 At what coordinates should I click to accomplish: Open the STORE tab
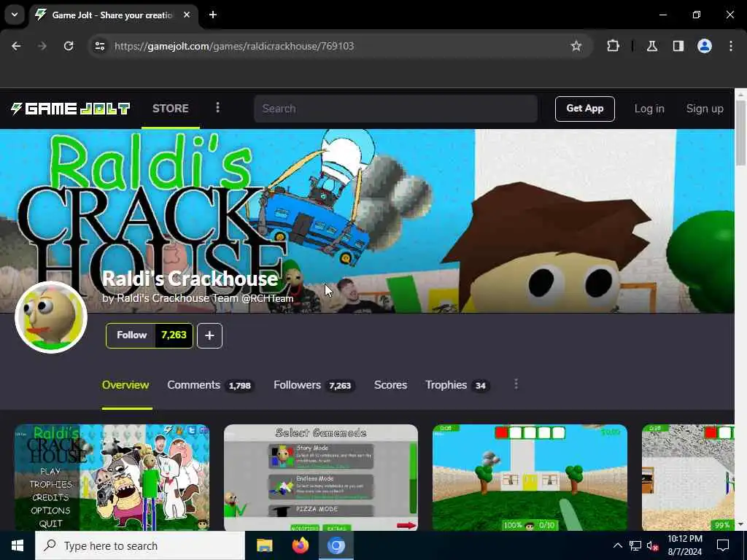click(x=171, y=109)
